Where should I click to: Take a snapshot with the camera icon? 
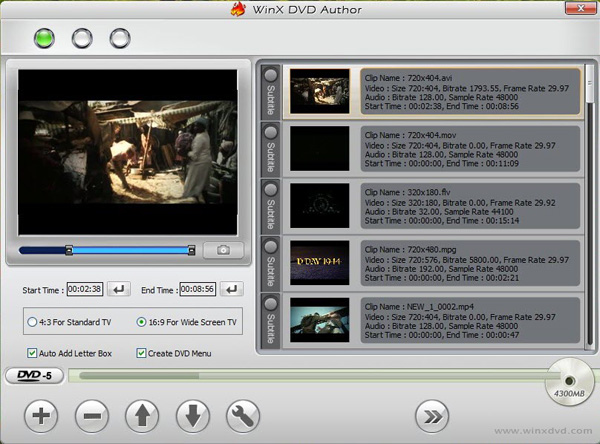click(223, 250)
